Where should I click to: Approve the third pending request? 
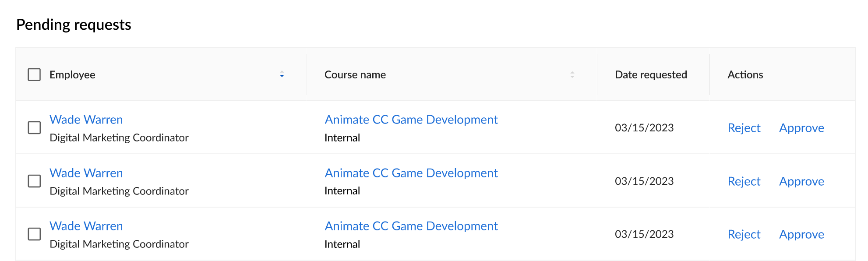coord(801,234)
